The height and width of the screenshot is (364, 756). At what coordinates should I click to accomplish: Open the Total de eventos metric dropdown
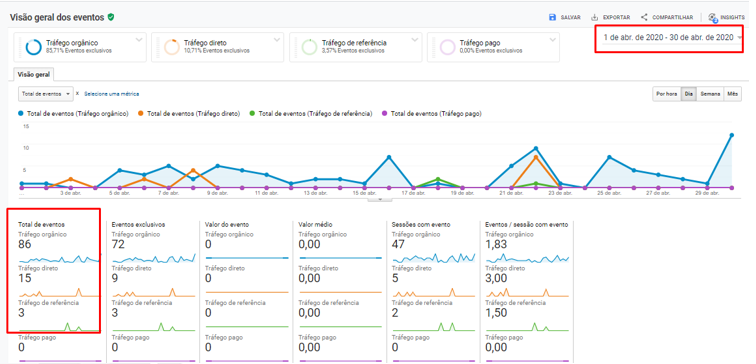coord(46,94)
